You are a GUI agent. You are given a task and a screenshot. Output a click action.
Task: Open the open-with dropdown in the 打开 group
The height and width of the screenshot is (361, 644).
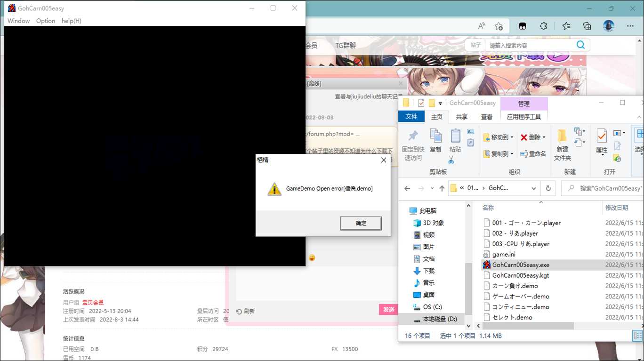(x=620, y=133)
